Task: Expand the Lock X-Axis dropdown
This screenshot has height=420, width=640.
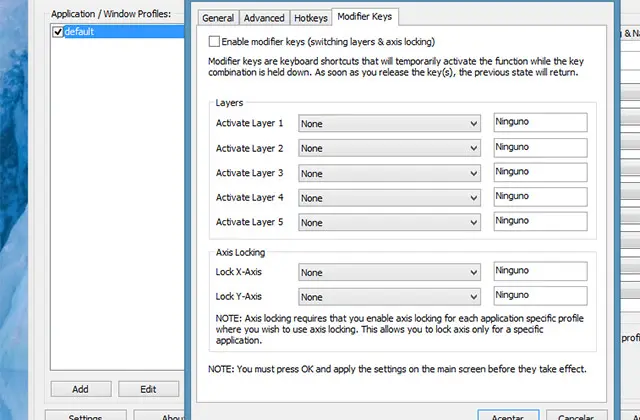Action: coord(390,272)
